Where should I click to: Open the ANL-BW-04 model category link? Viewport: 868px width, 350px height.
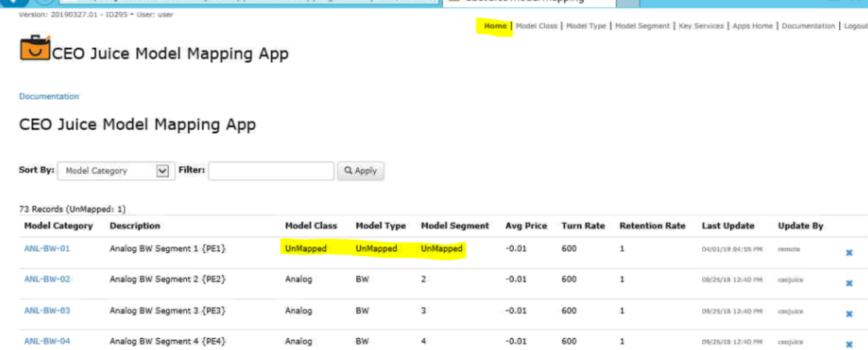pyautogui.click(x=47, y=342)
